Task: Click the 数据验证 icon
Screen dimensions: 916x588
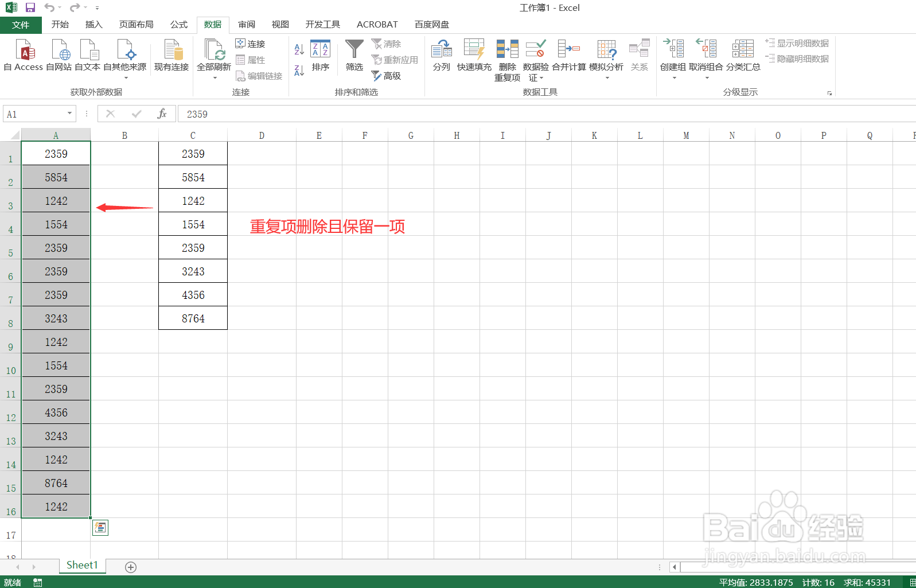Action: [536, 49]
